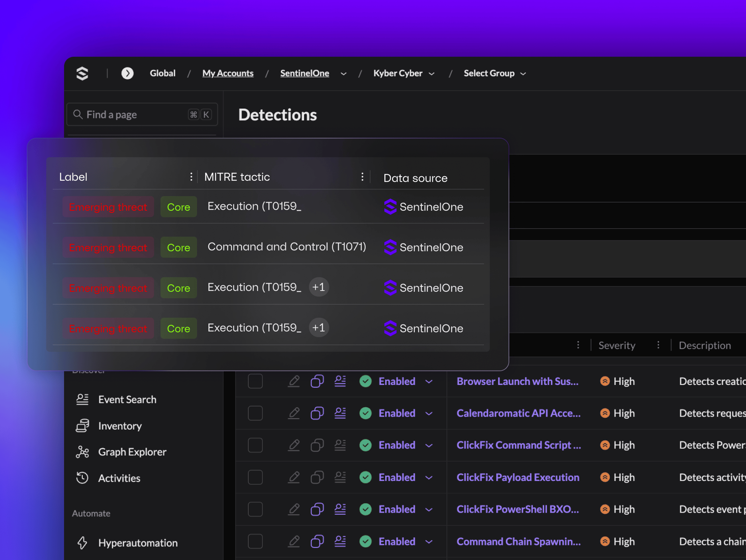Click +1 badge in third popup row
This screenshot has width=746, height=560.
coord(319,287)
